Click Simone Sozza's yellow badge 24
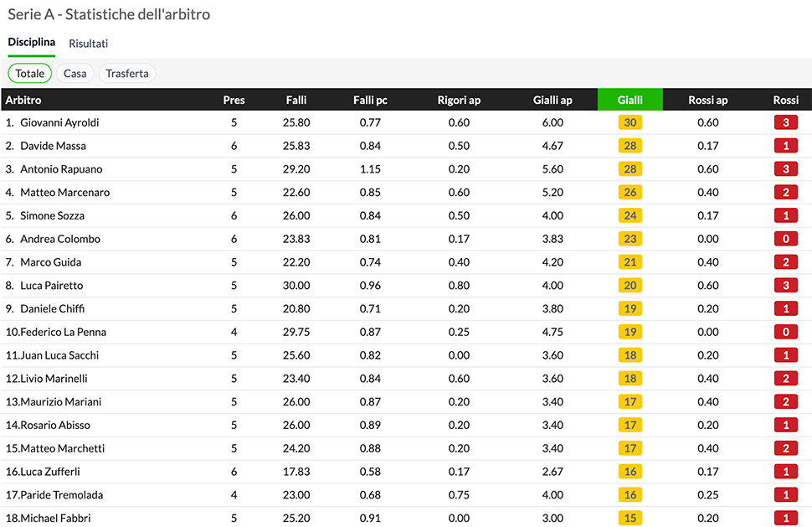Image resolution: width=812 pixels, height=527 pixels. [630, 216]
